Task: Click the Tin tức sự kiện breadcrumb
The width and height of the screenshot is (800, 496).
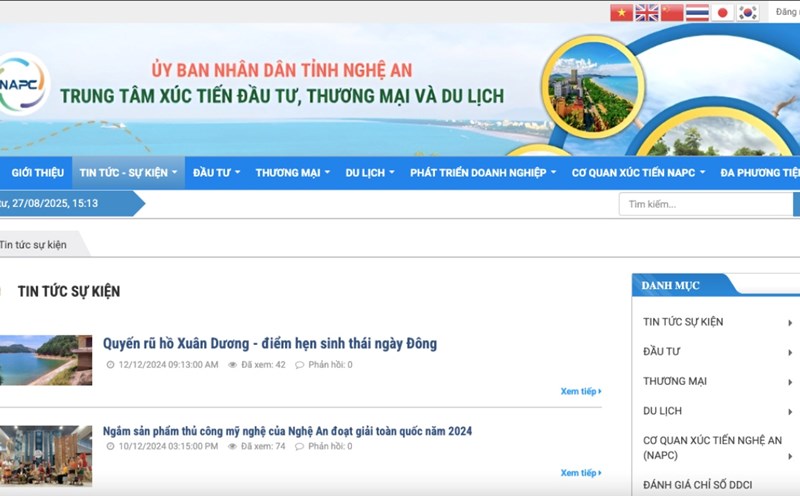Action: 33,245
